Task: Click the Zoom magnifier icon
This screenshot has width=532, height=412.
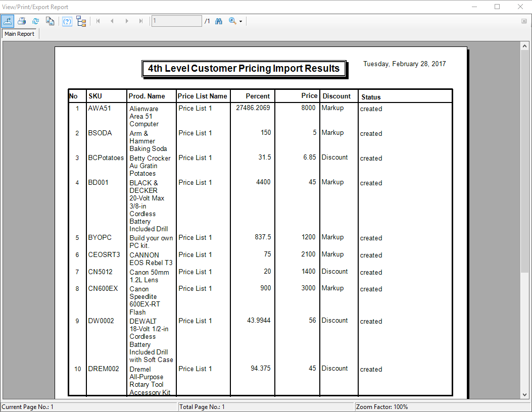Action: (x=232, y=21)
